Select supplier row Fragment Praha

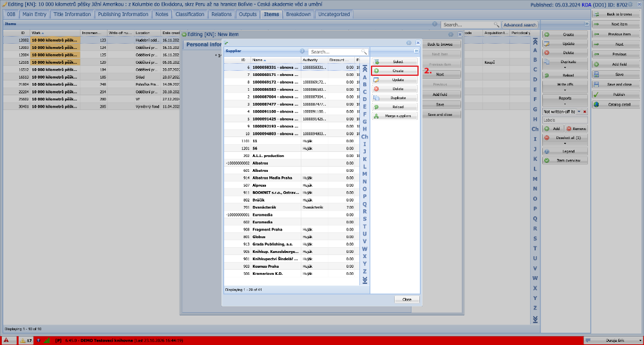291,229
